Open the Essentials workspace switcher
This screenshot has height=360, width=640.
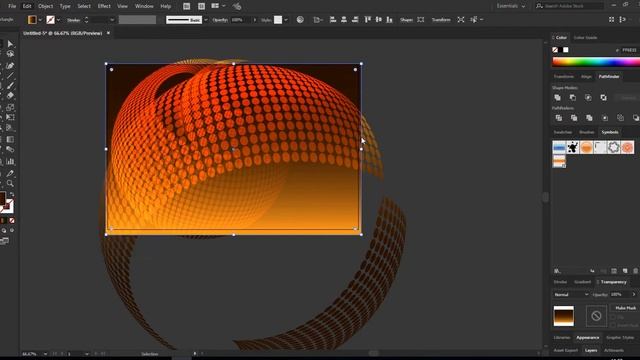pyautogui.click(x=511, y=6)
